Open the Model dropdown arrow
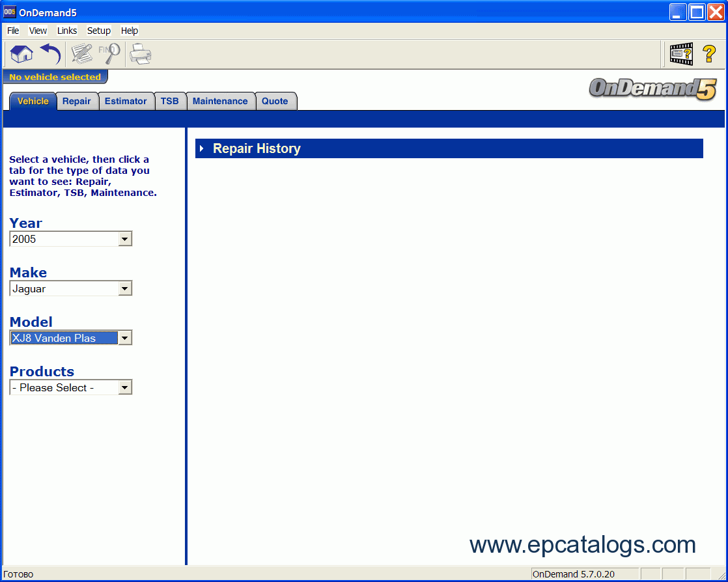 (x=125, y=338)
